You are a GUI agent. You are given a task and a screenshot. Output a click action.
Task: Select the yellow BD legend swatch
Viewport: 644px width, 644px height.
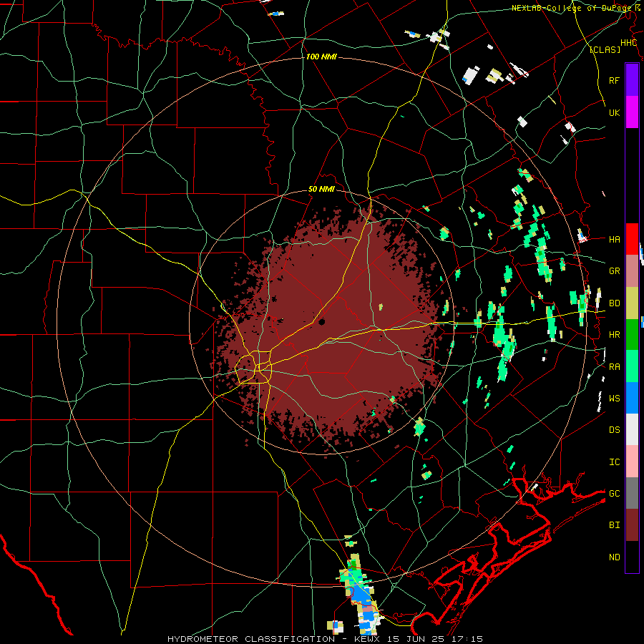click(632, 303)
